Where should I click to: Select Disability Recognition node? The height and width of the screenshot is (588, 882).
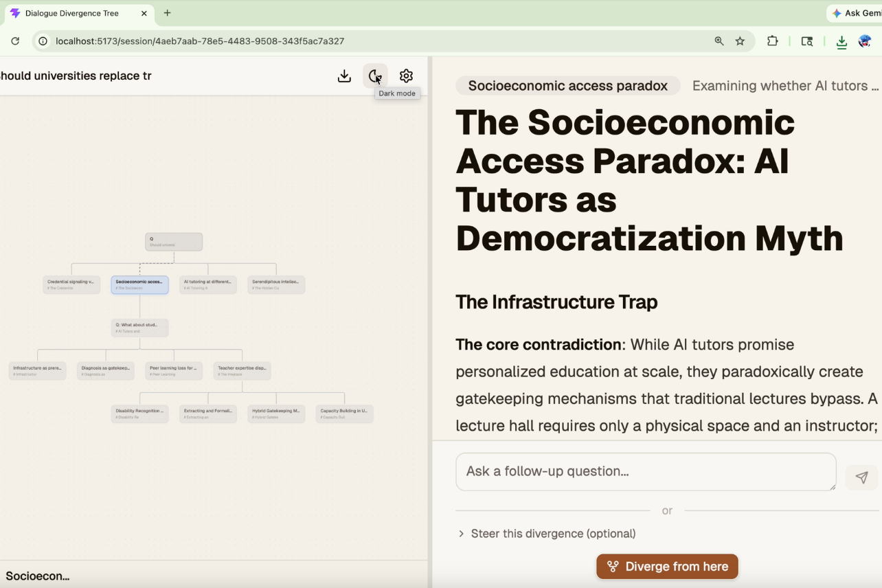139,414
